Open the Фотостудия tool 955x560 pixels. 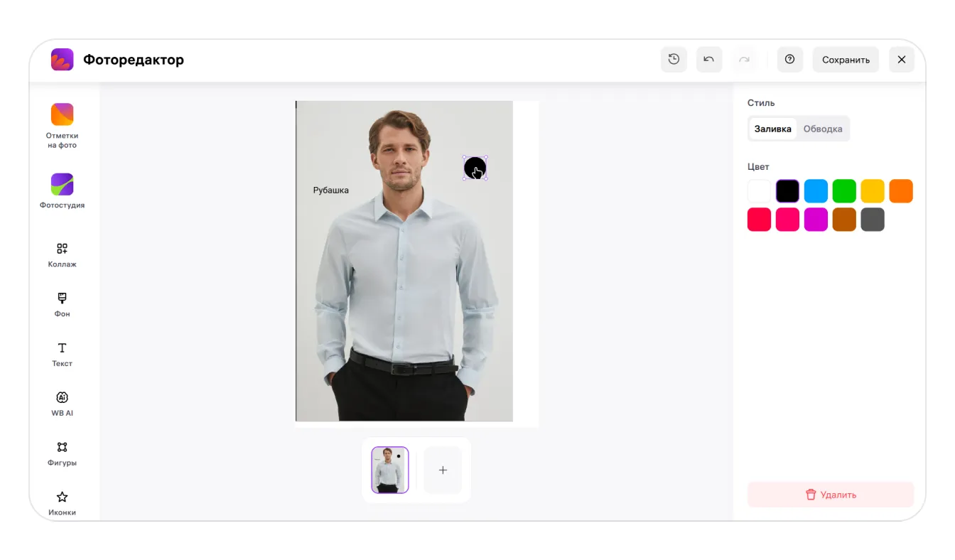[62, 191]
